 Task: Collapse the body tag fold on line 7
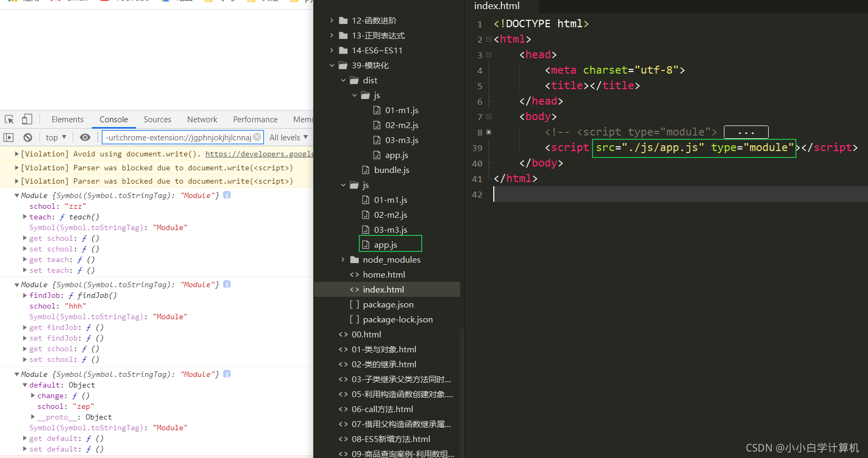tap(488, 116)
